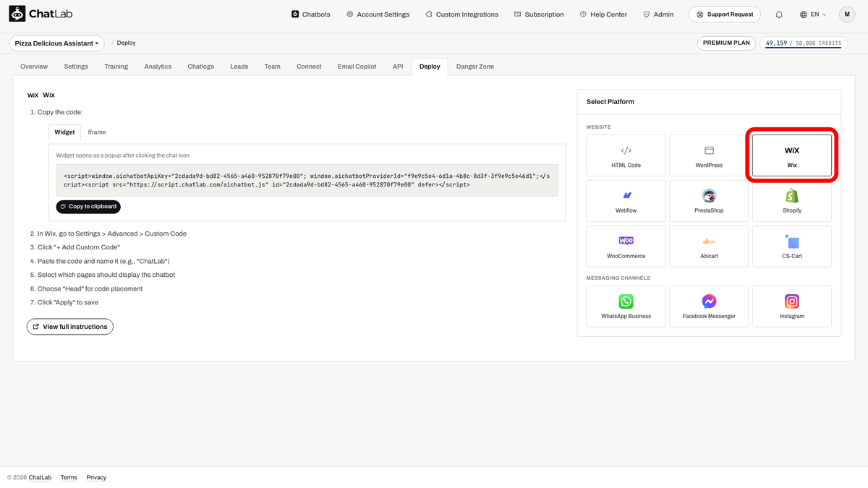The height and width of the screenshot is (488, 868).
Task: Switch to the Connect tab
Action: (309, 67)
